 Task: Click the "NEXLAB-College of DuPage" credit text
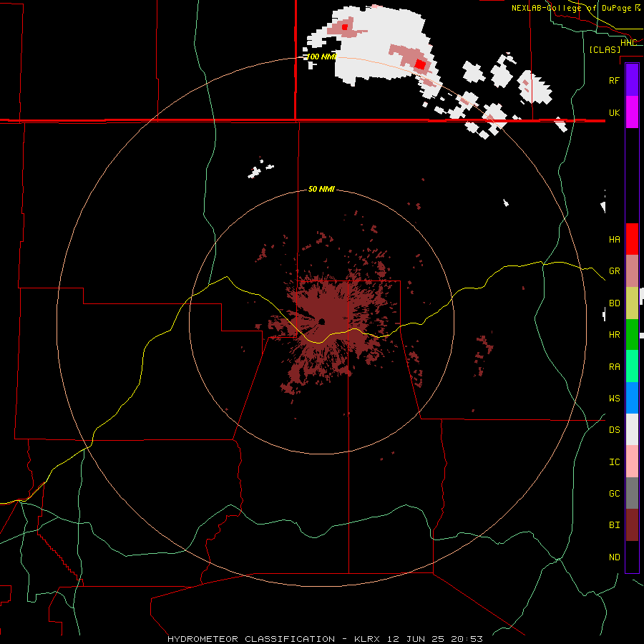[x=572, y=8]
